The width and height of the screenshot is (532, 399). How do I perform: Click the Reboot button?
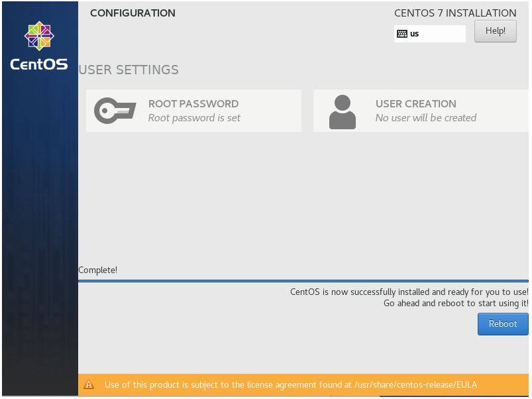pyautogui.click(x=503, y=324)
